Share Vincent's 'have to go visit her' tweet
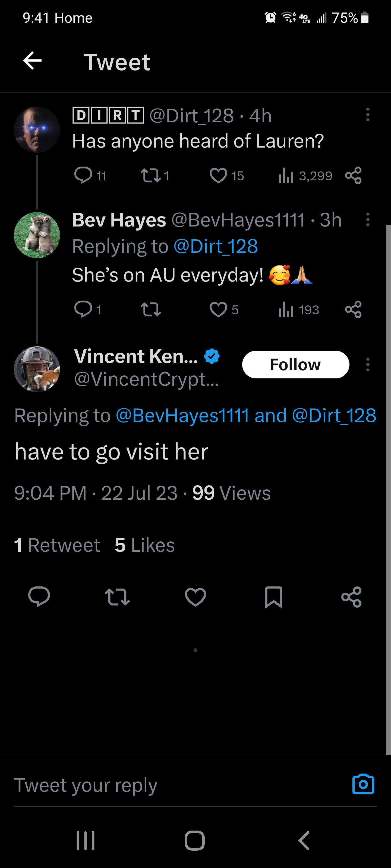This screenshot has height=868, width=391. coord(352,597)
